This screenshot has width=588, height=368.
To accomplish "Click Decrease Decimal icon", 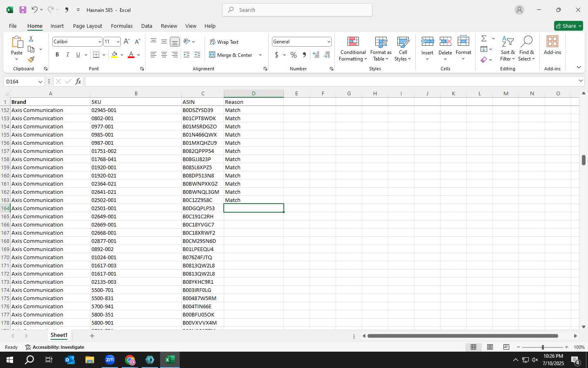I will 327,55.
